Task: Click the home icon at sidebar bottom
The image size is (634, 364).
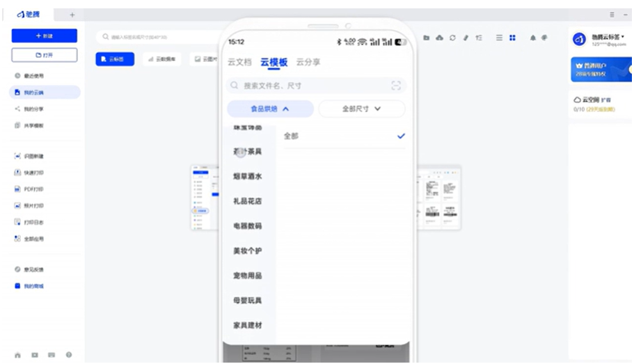Action: click(17, 355)
